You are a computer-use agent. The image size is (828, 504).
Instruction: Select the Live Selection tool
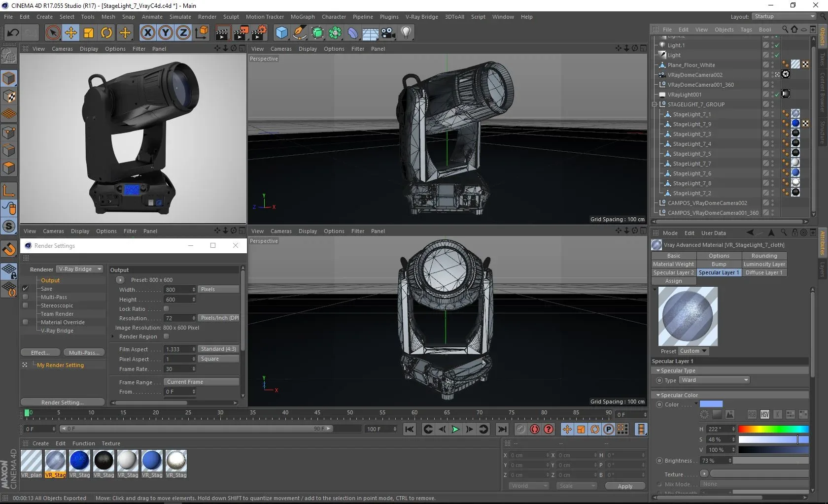pos(53,33)
